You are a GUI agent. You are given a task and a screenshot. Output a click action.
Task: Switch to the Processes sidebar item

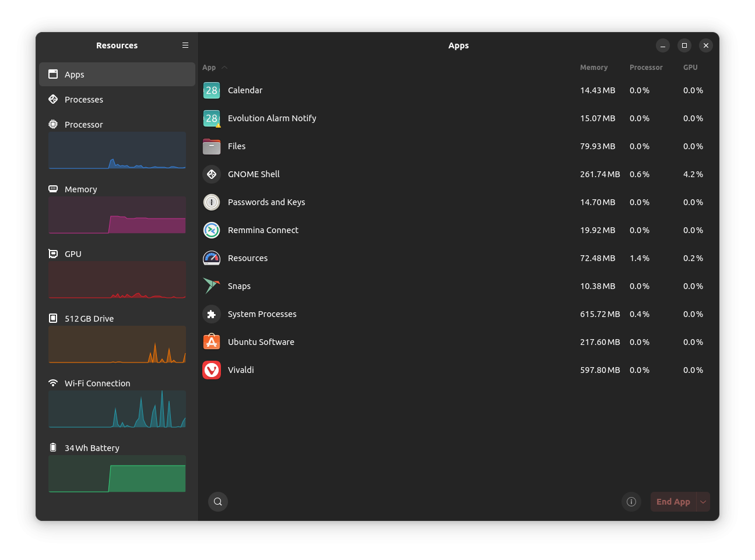(117, 100)
